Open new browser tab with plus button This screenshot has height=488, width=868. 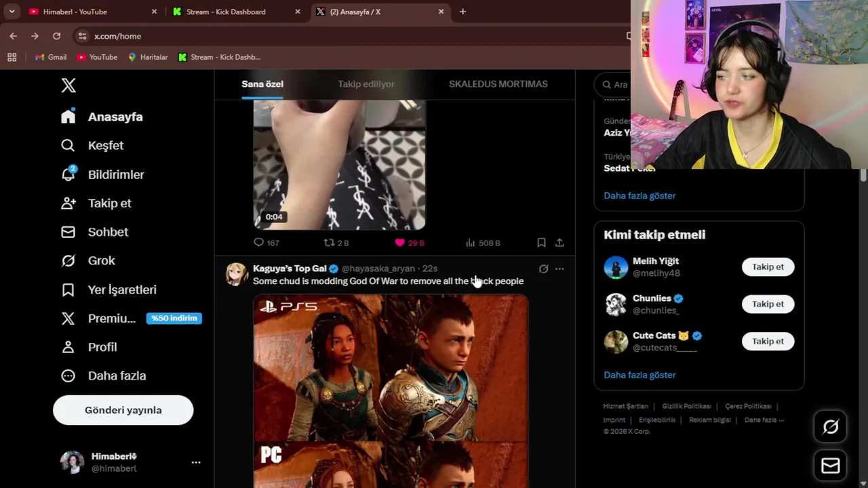(x=462, y=12)
